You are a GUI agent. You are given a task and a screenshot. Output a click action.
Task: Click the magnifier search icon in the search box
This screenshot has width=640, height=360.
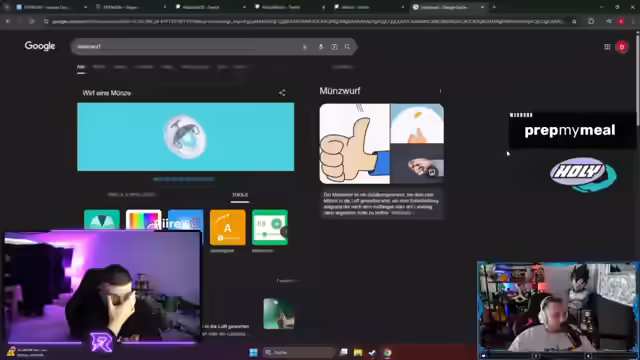pyautogui.click(x=347, y=47)
